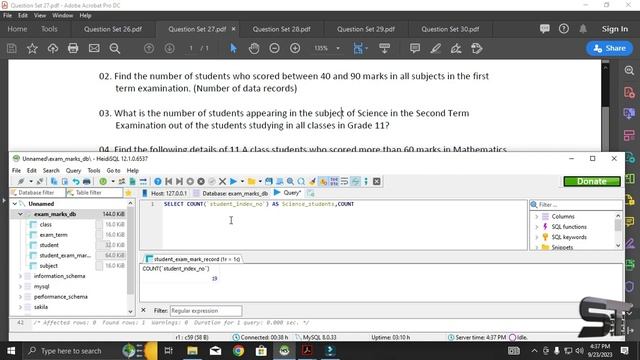The height and width of the screenshot is (360, 640).
Task: Click the green Donate button
Action: point(591,181)
